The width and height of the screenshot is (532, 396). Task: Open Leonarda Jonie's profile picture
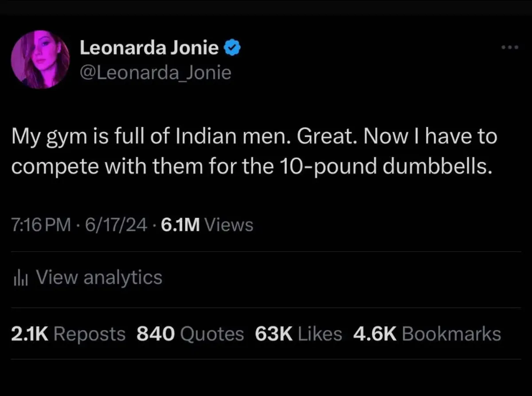click(40, 59)
